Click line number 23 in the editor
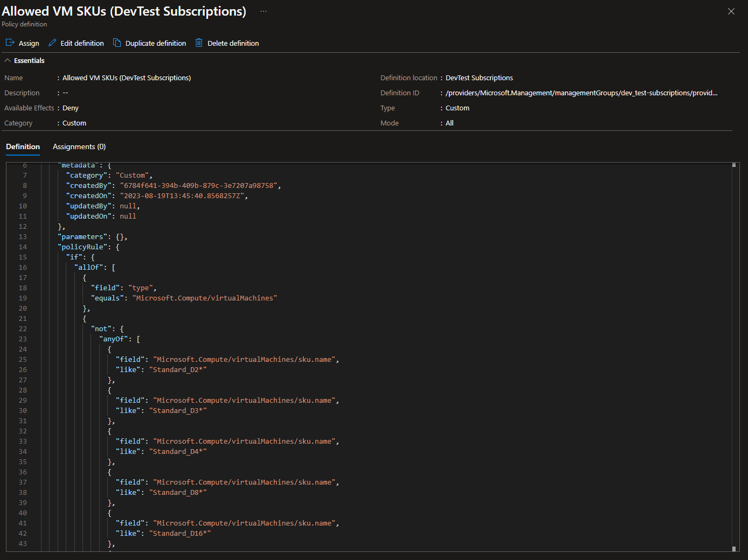Viewport: 748px width, 560px height. 23,339
